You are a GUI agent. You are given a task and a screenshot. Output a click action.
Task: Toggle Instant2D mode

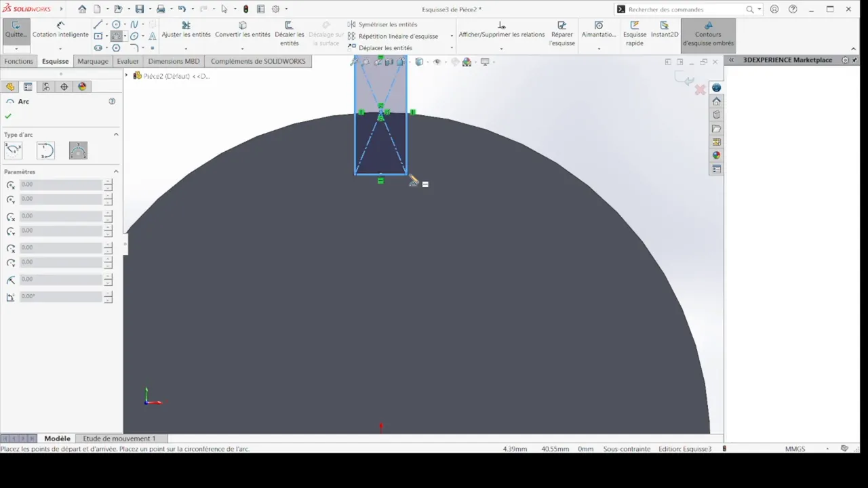click(x=665, y=30)
